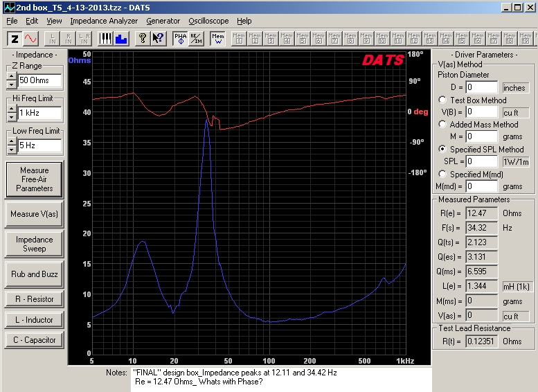Select the Test Box Method radio button

[x=442, y=100]
